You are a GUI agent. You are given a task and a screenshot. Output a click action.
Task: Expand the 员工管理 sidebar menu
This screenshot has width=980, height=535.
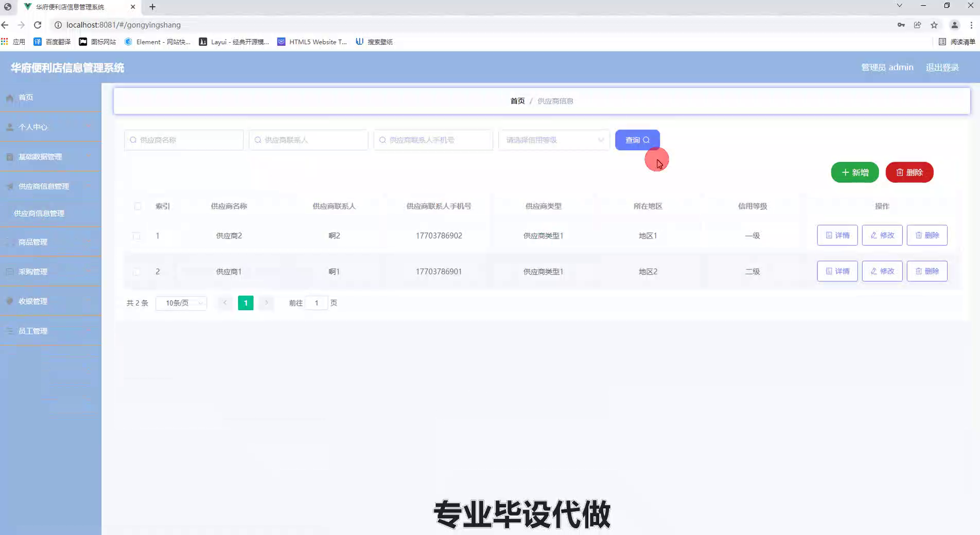coord(50,331)
